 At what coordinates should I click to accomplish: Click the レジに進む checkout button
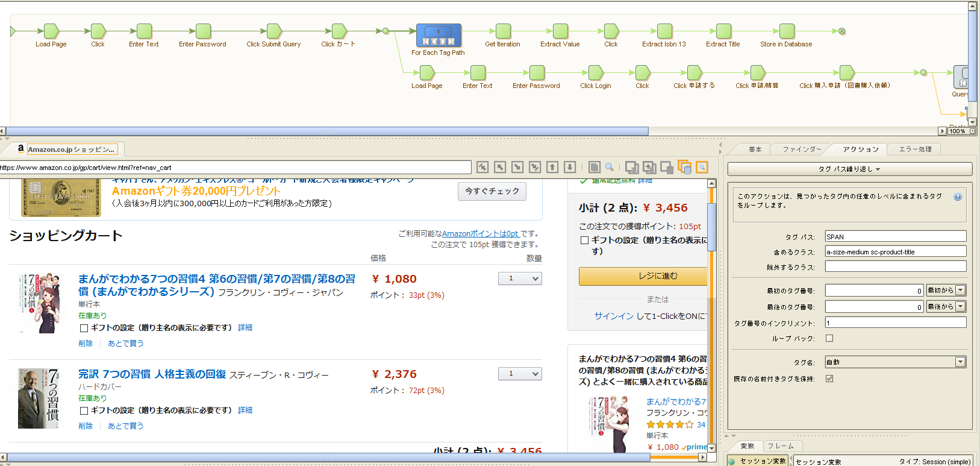(643, 276)
